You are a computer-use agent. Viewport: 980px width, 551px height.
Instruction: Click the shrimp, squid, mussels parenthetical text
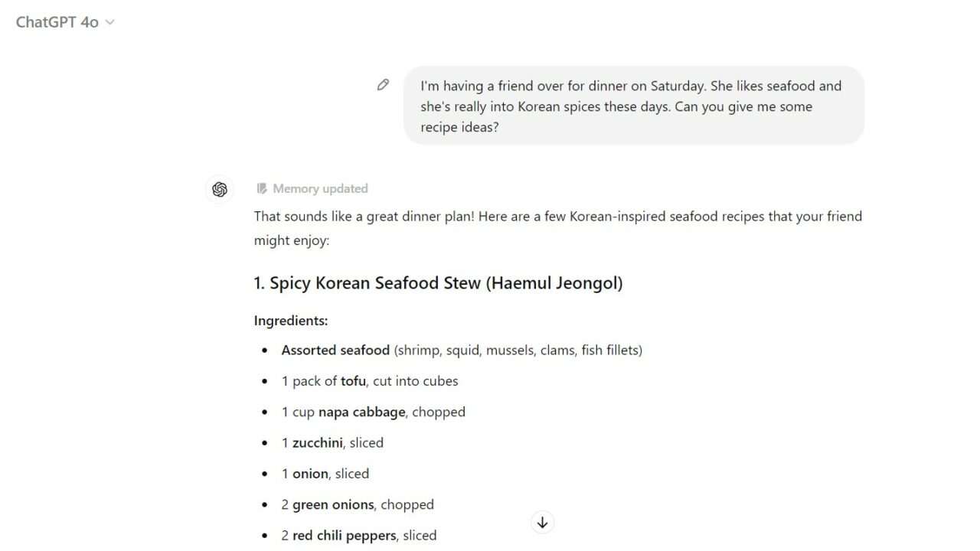[x=518, y=350]
